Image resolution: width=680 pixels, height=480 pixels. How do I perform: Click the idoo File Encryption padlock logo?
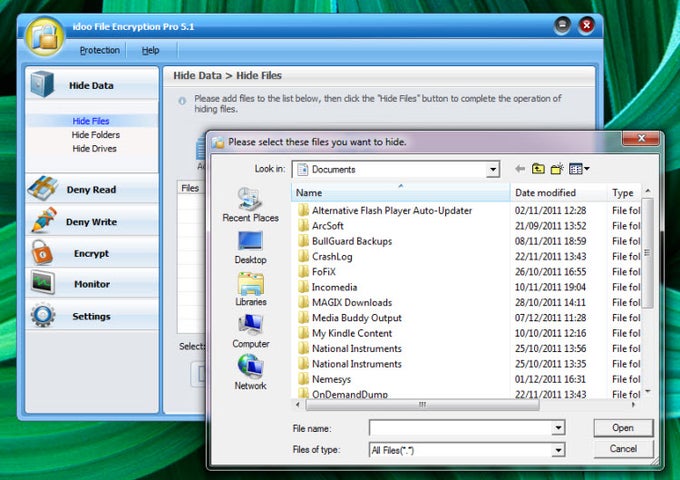pyautogui.click(x=45, y=36)
